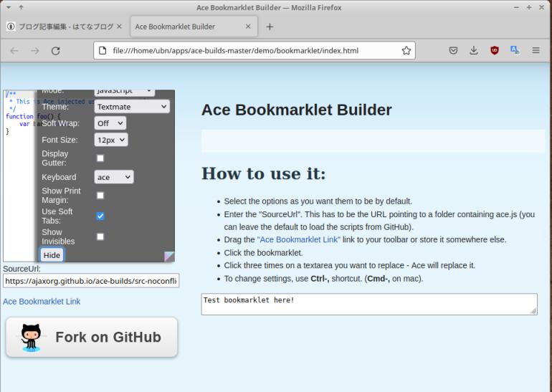The height and width of the screenshot is (392, 552).
Task: Go back with the browser back arrow
Action: [x=14, y=51]
